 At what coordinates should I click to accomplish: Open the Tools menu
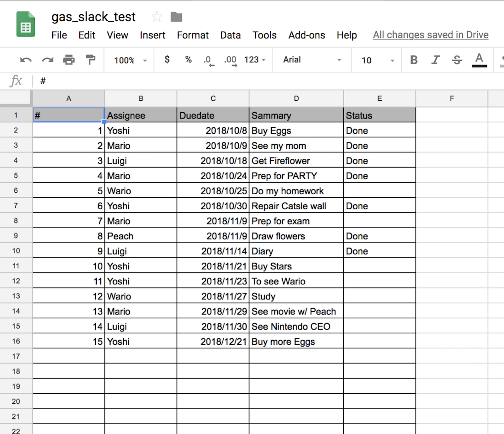(x=264, y=35)
